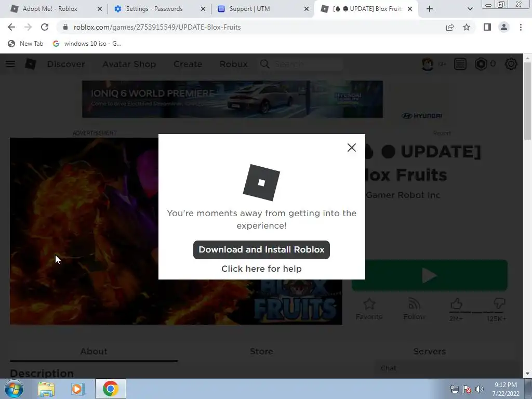532x399 pixels.
Task: Reload the current page
Action: pyautogui.click(x=45, y=27)
